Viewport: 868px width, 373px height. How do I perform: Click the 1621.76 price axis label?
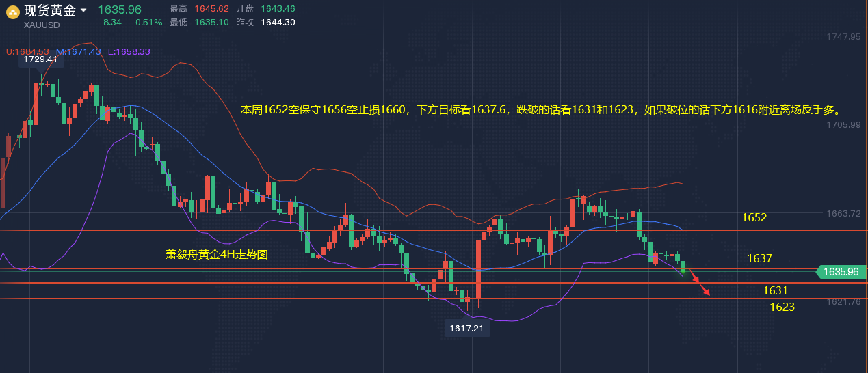point(843,301)
